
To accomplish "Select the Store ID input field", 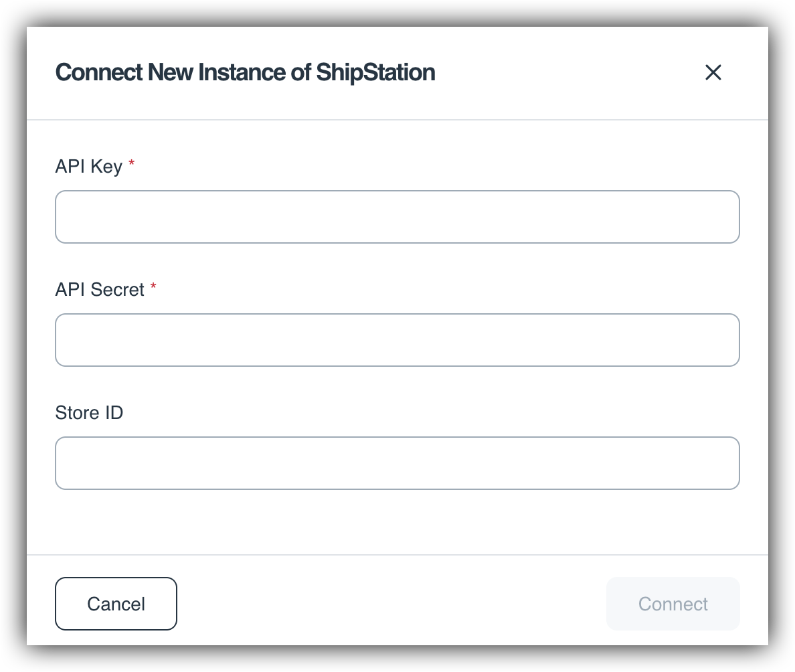I will click(397, 463).
